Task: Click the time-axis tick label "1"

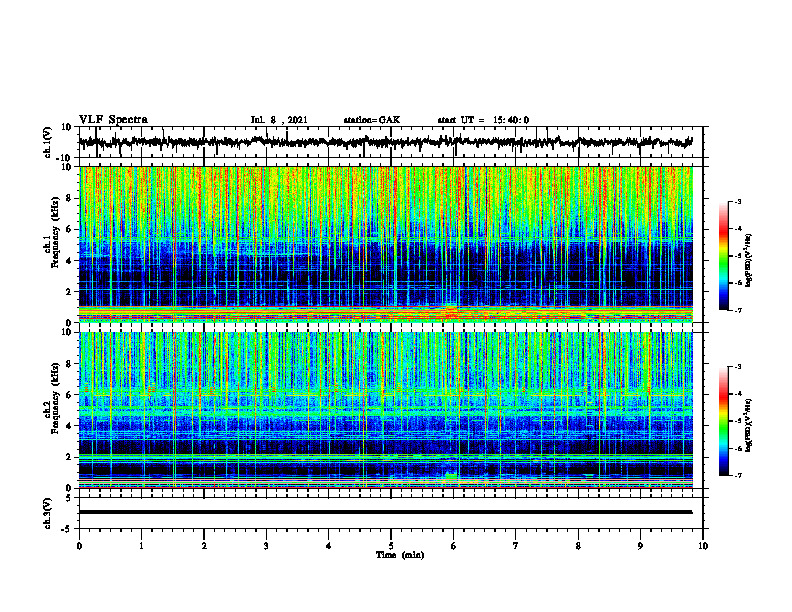Action: click(x=141, y=546)
